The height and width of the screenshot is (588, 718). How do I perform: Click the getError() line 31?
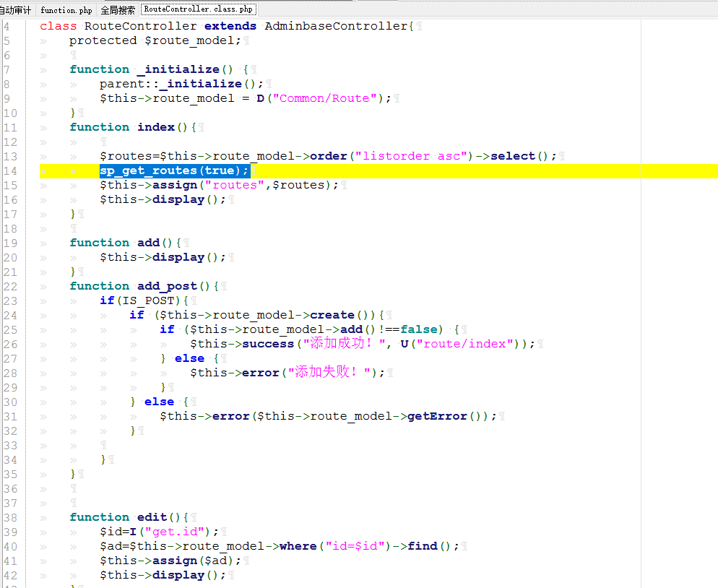click(328, 416)
